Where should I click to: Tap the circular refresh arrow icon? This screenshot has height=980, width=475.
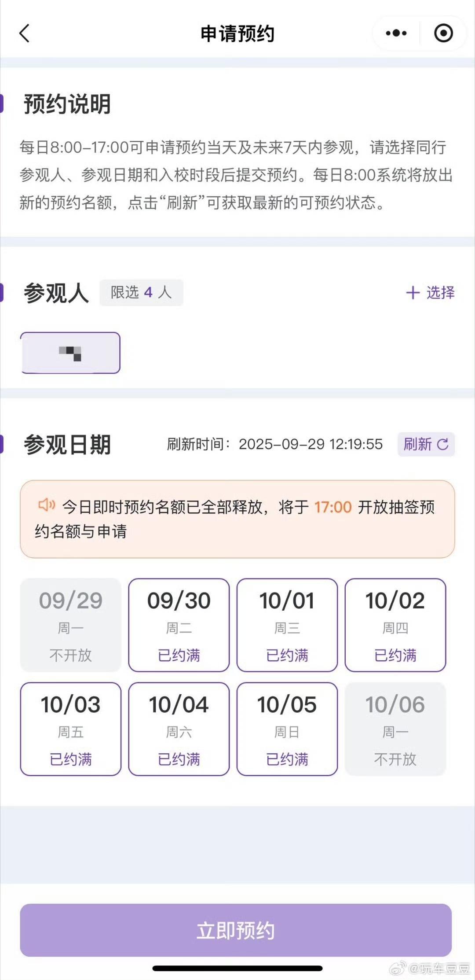pyautogui.click(x=442, y=444)
